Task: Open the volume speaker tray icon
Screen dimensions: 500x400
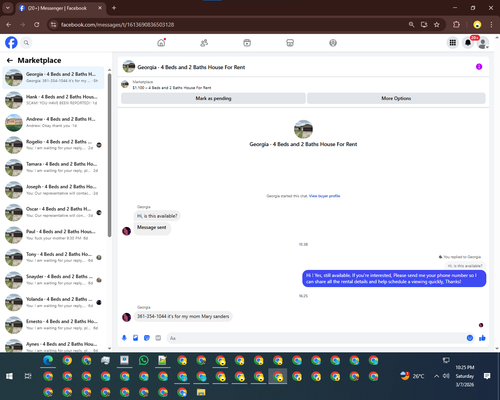Action: click(446, 376)
